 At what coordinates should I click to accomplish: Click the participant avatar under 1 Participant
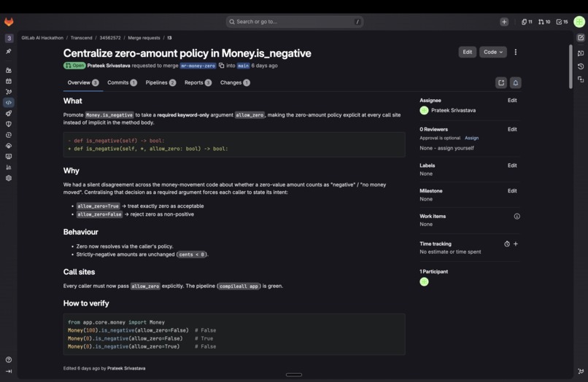pyautogui.click(x=424, y=282)
